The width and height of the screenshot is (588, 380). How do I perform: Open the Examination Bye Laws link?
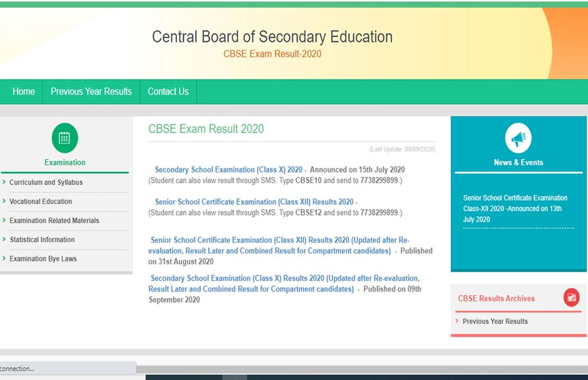pyautogui.click(x=42, y=258)
